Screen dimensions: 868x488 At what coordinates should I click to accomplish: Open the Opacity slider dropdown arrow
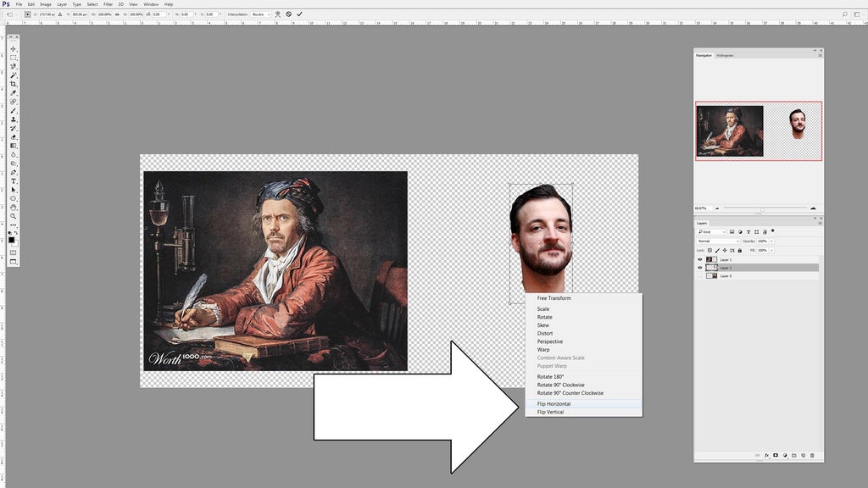(x=771, y=241)
